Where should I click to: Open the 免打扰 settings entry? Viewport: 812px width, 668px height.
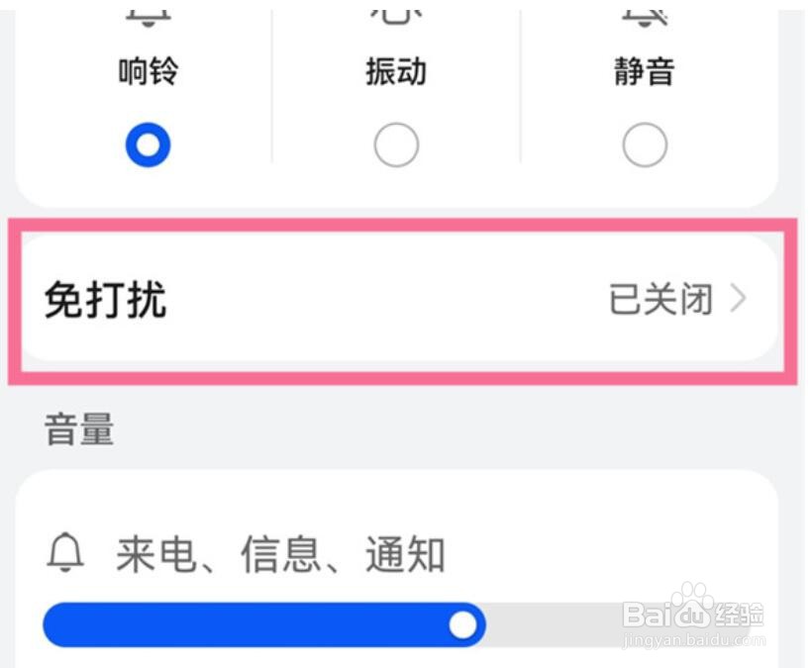pos(106,299)
